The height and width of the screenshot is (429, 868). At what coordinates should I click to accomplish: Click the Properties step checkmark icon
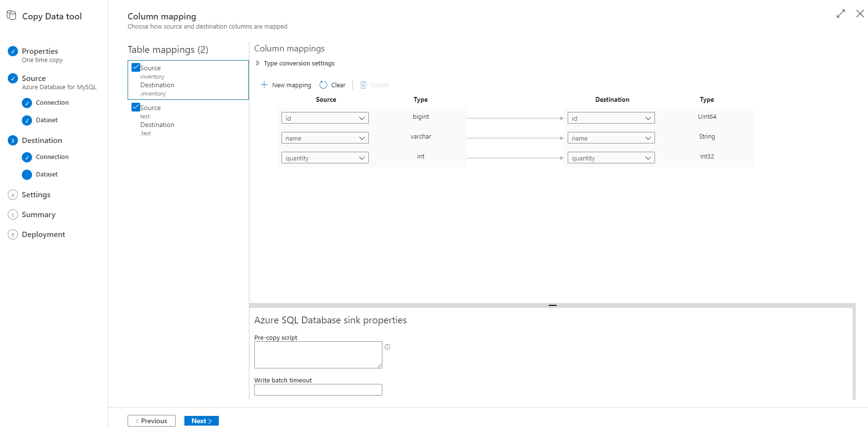pyautogui.click(x=13, y=51)
